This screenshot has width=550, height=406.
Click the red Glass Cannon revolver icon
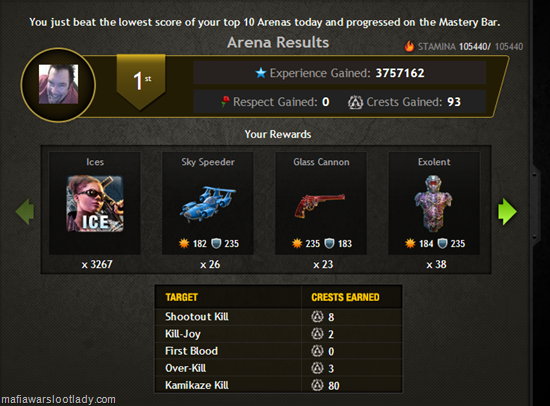[x=320, y=206]
